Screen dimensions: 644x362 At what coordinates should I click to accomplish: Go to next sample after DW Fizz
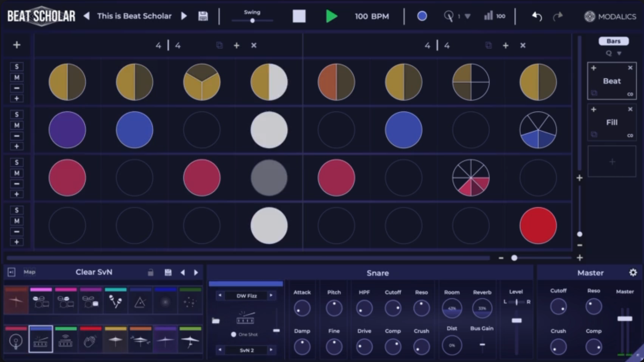click(271, 296)
